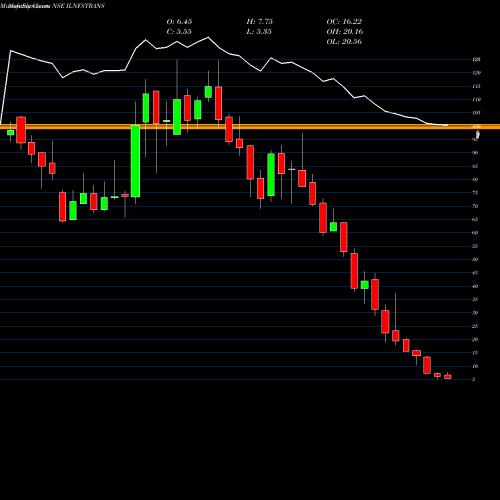Select the close value C: 5.55
Viewport: 500px width, 500px height.
coord(179,32)
